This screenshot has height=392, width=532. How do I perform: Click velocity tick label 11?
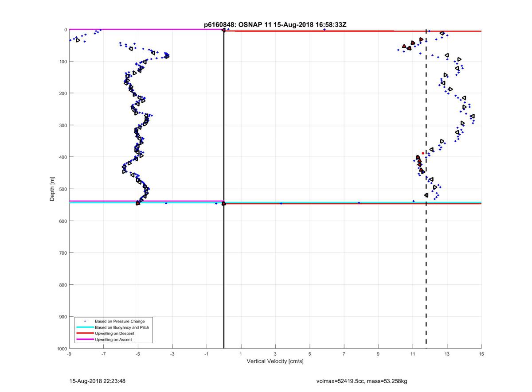tap(413, 354)
